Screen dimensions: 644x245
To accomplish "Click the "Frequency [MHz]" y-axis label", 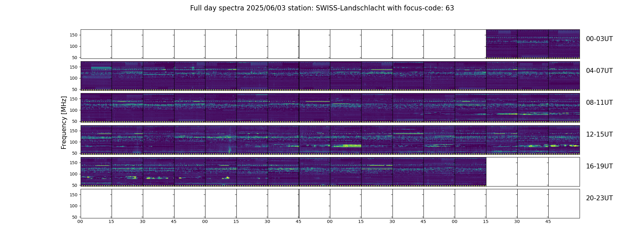I will pos(64,123).
